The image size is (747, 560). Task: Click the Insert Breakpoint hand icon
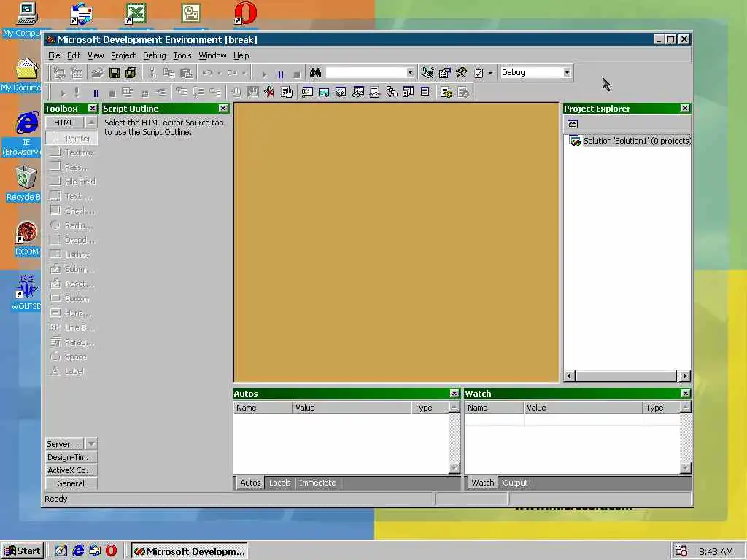point(236,93)
